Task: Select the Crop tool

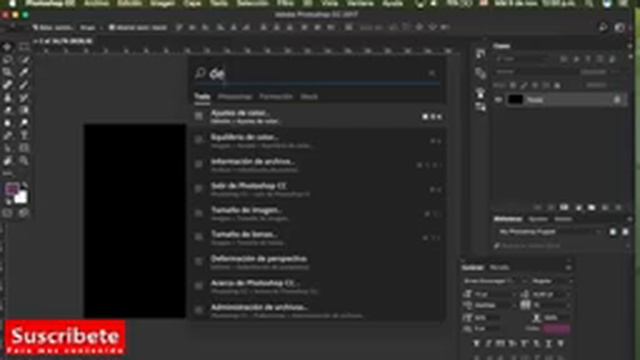Action: point(7,72)
